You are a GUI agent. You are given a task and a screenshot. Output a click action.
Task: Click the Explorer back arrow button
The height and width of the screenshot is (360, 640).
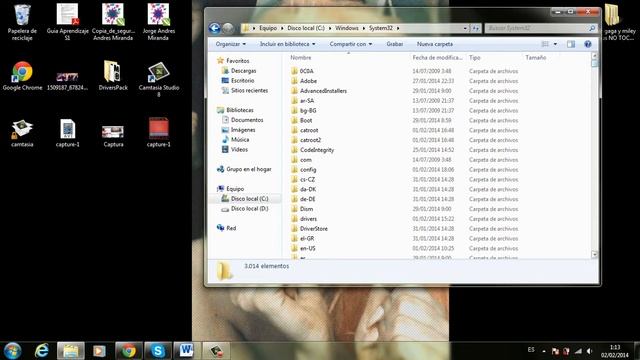coord(215,28)
